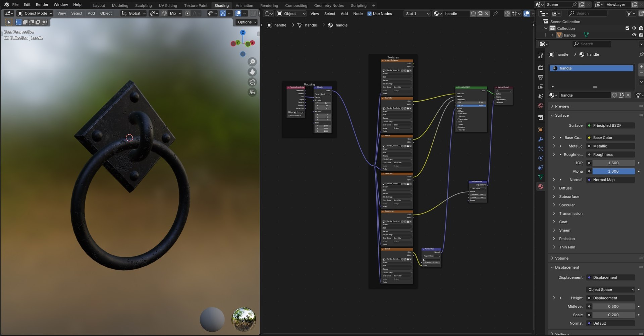Hide the handle object via eye icon
Viewport: 644px width, 336px height.
(634, 35)
